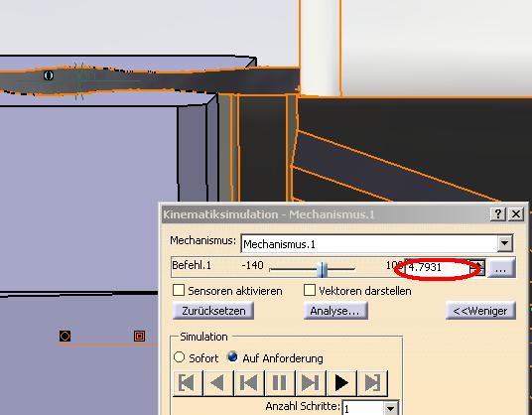The height and width of the screenshot is (415, 532).
Task: Select the Sofort radio option
Action: (179, 357)
